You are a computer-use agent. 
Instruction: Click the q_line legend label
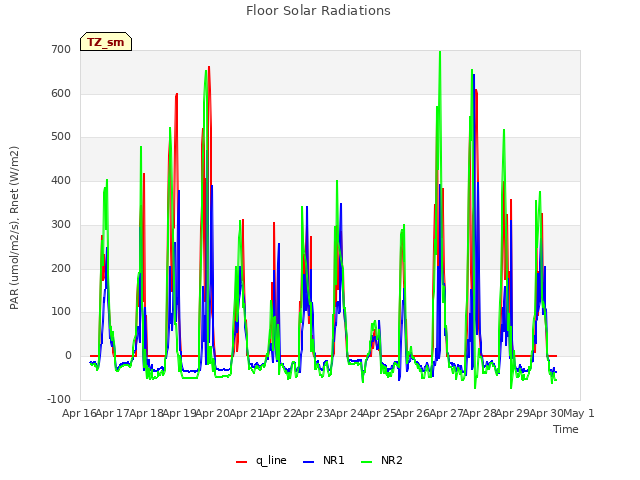point(271,460)
